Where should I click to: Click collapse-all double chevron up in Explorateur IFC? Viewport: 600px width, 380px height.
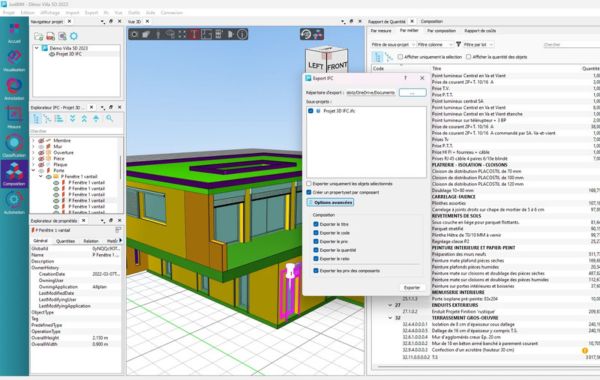84,119
